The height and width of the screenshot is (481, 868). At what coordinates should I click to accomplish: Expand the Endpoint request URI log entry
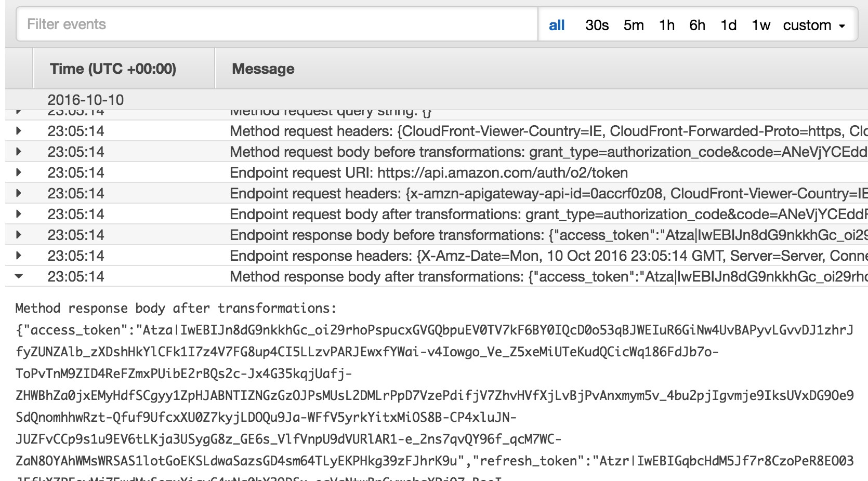coord(19,172)
